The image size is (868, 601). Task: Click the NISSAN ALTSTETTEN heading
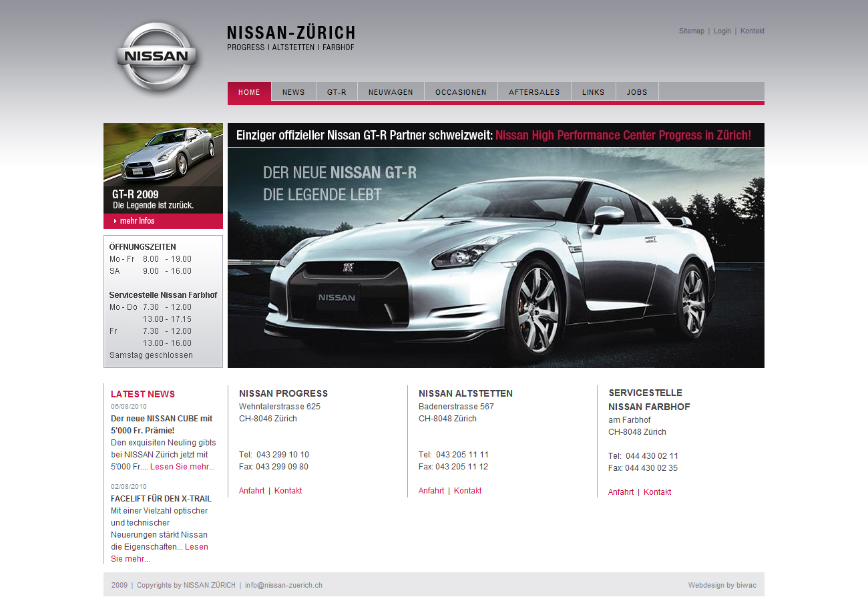point(466,393)
